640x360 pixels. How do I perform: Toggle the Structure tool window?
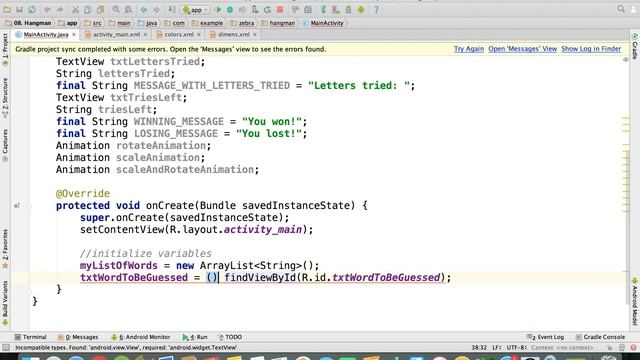(x=5, y=98)
